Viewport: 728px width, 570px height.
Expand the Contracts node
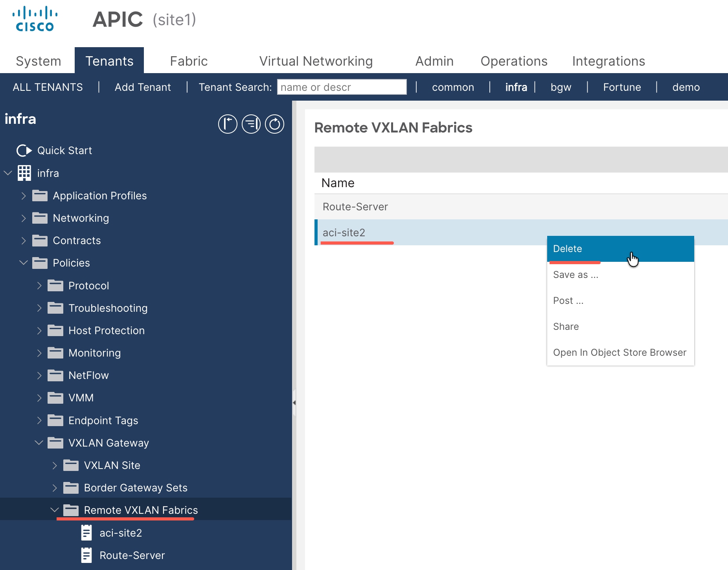tap(24, 240)
